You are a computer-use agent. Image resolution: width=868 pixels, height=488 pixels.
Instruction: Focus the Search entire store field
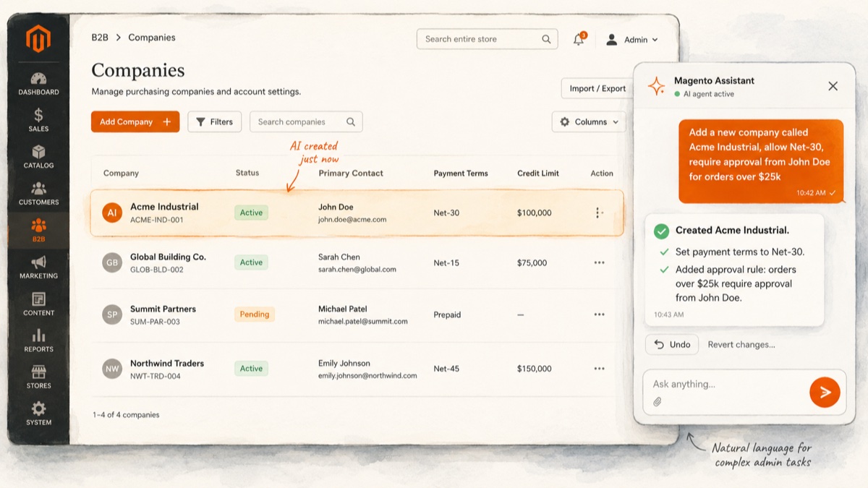[x=487, y=39]
